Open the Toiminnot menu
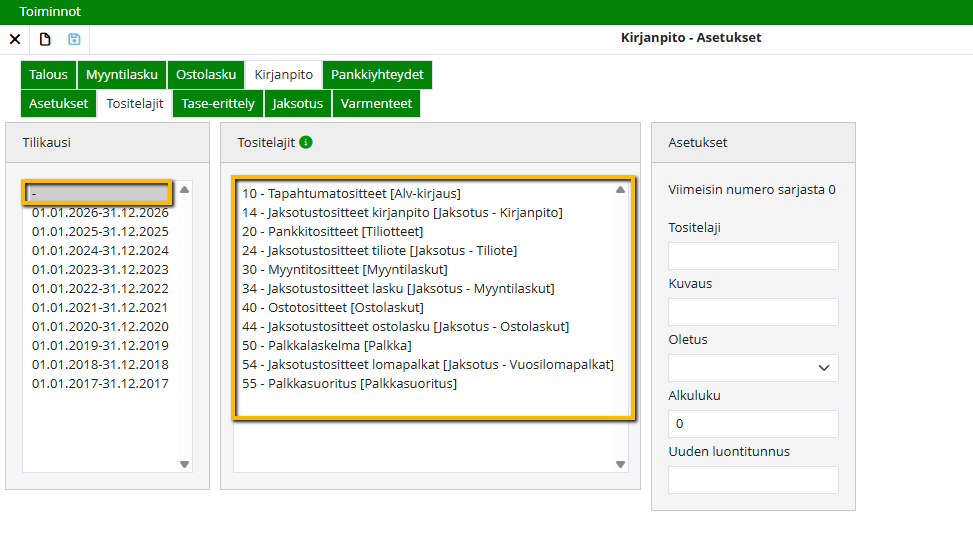This screenshot has width=973, height=548. (50, 12)
